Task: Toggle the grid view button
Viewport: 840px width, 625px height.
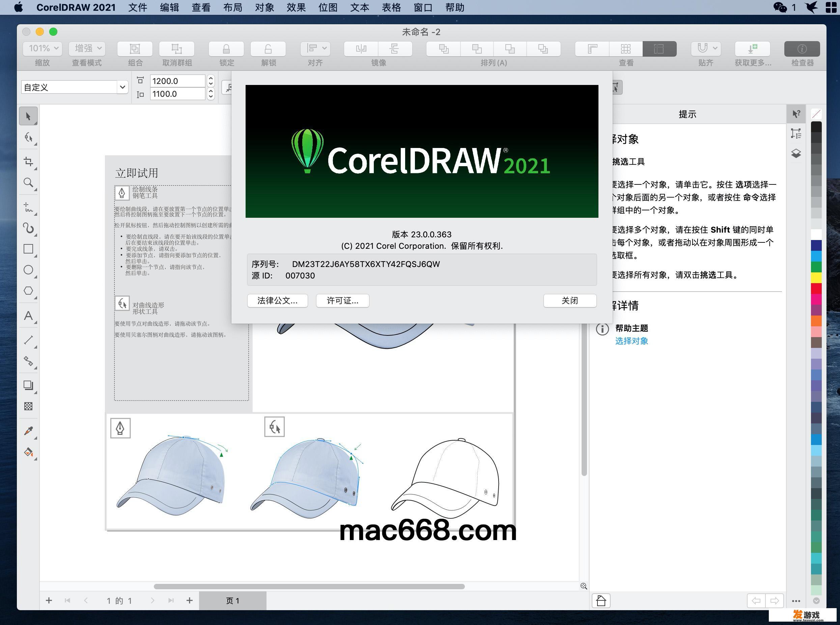Action: tap(626, 49)
